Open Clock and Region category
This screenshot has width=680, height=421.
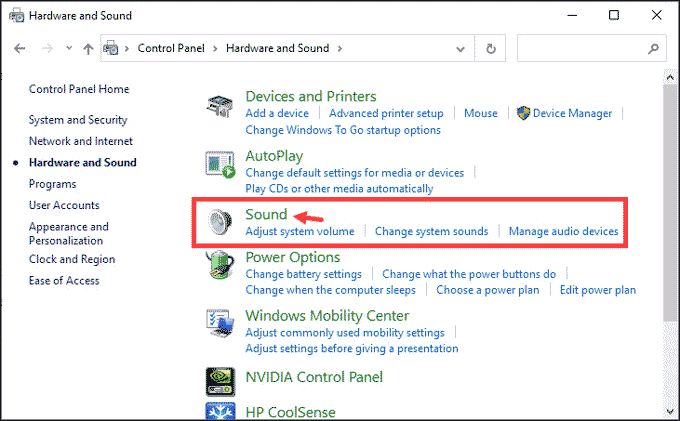point(72,259)
